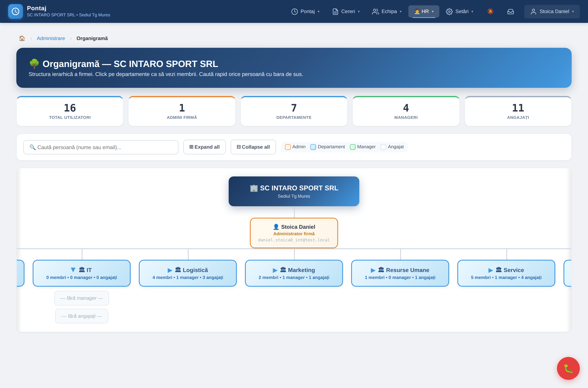The image size is (588, 388).
Task: Open the Setări menu
Action: 460,12
